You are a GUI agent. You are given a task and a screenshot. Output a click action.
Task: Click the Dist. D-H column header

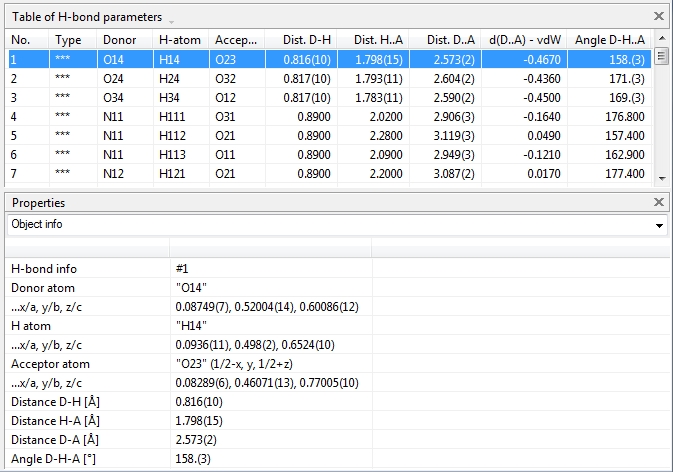point(300,40)
